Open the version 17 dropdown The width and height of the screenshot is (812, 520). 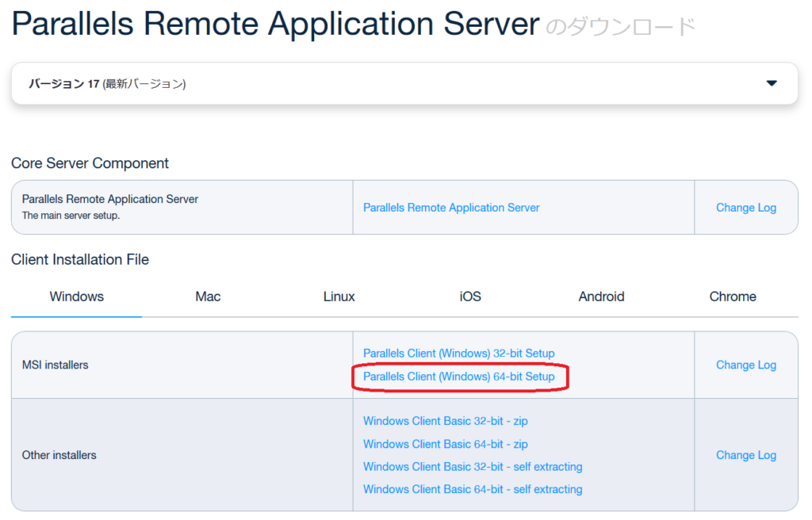click(404, 83)
